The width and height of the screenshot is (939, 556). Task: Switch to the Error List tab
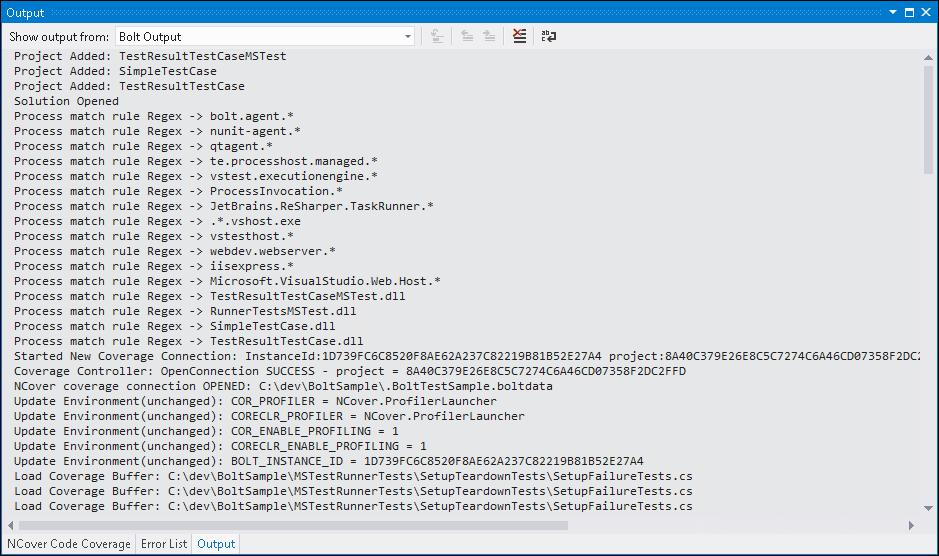164,544
